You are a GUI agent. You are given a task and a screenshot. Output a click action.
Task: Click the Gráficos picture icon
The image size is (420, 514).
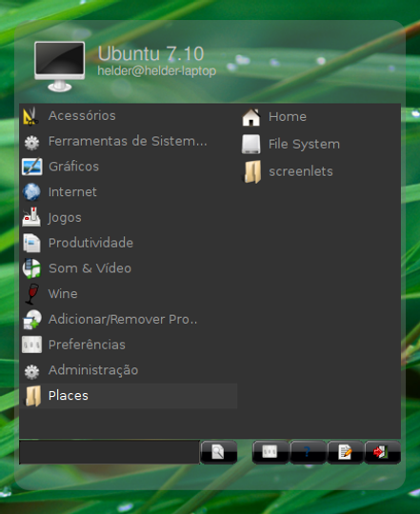click(31, 167)
